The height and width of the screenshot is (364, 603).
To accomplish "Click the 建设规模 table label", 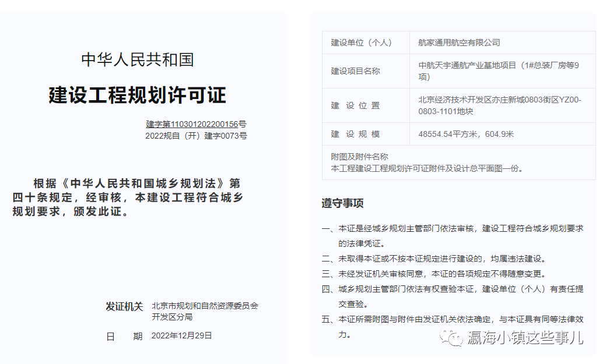I will (355, 134).
